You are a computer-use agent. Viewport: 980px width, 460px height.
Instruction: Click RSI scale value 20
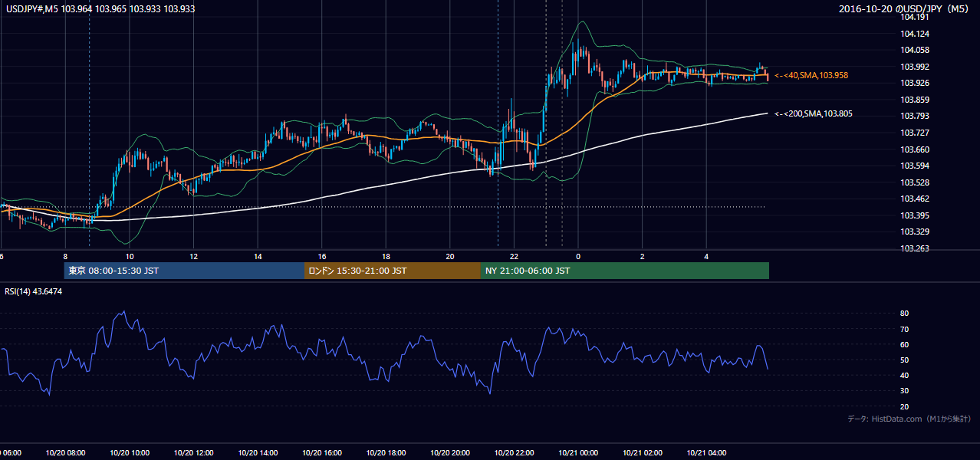pyautogui.click(x=904, y=406)
